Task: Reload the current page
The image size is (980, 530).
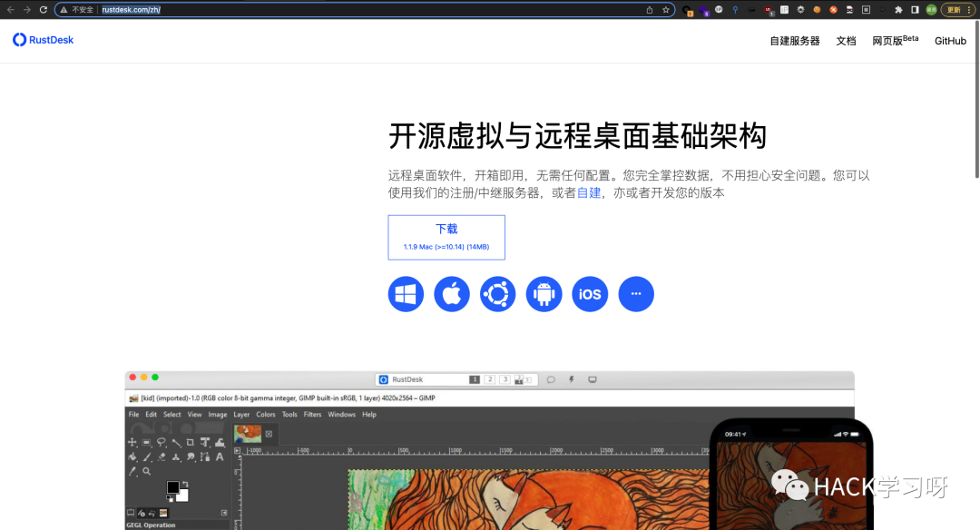Action: tap(44, 9)
